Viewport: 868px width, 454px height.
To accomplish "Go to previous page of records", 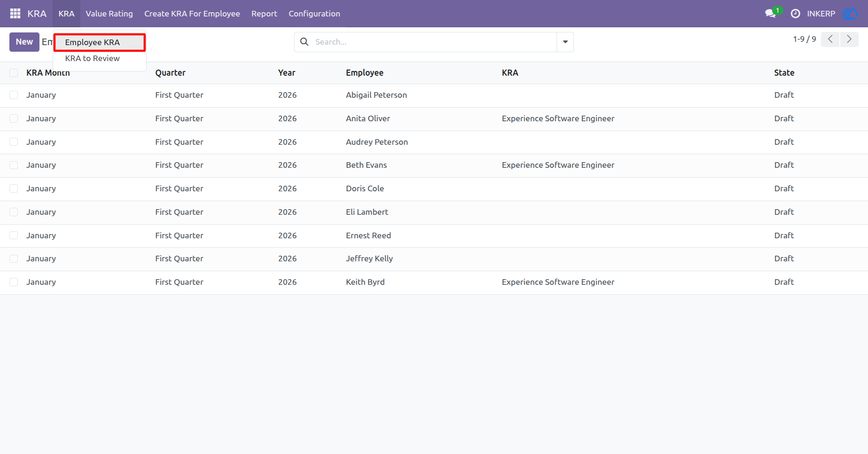I will [830, 39].
